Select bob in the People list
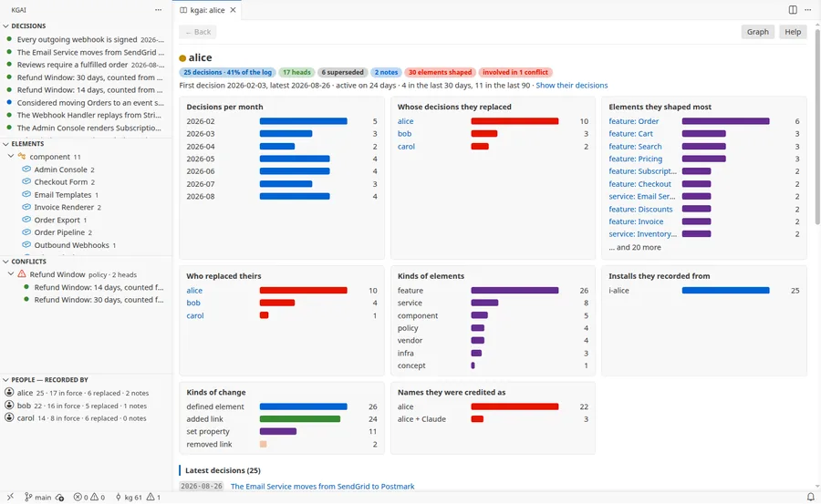This screenshot has width=821, height=504. 86,406
